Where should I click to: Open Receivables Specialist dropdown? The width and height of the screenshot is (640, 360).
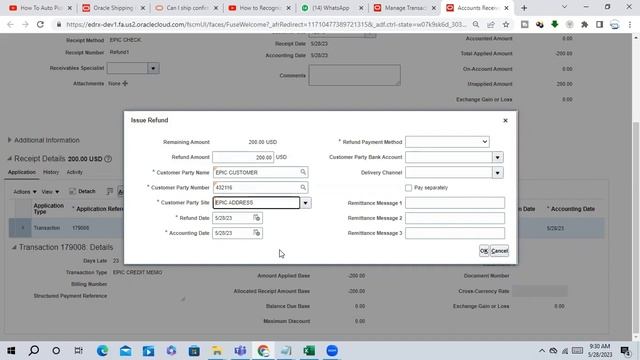click(153, 68)
